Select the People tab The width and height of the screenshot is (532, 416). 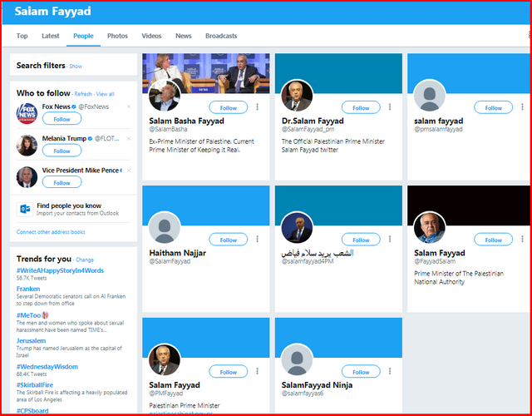[x=83, y=36]
